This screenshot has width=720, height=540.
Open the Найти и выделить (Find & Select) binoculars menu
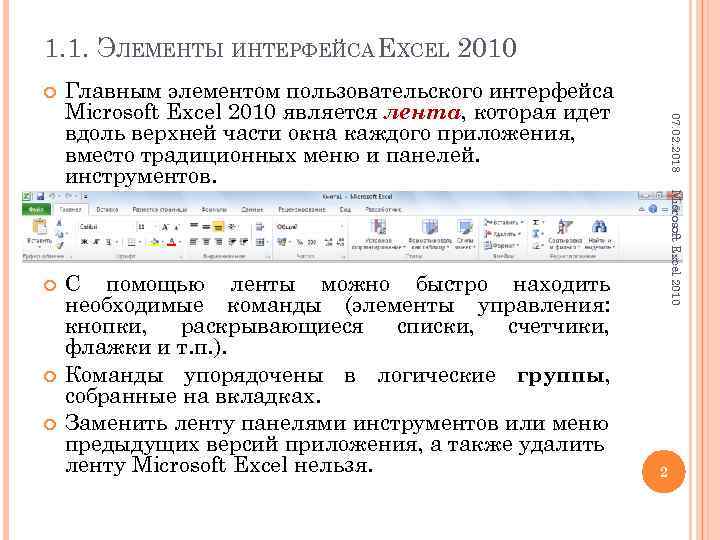599,235
